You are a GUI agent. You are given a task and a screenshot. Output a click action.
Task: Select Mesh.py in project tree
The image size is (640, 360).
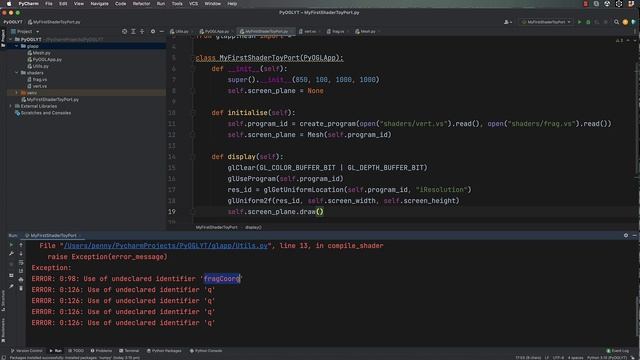(41, 53)
